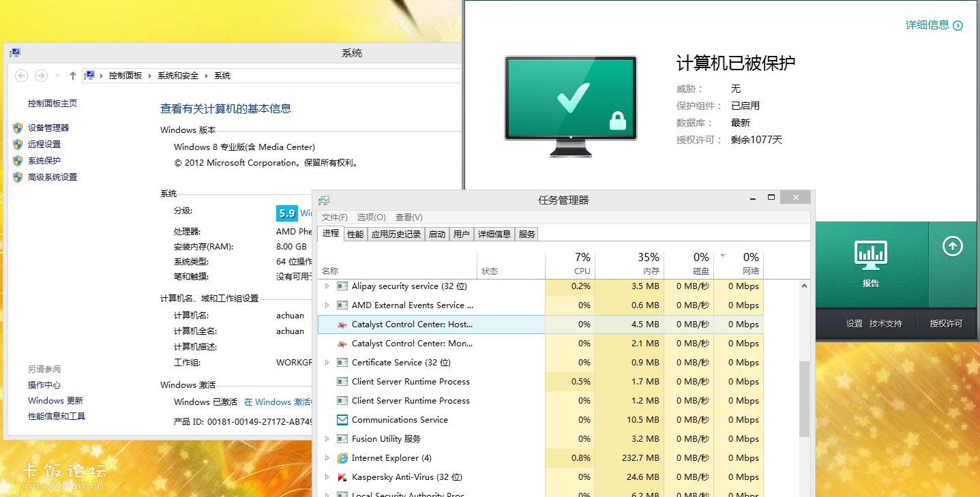The image size is (980, 497).
Task: Open the Kaspersky Reports chart icon
Action: [871, 256]
